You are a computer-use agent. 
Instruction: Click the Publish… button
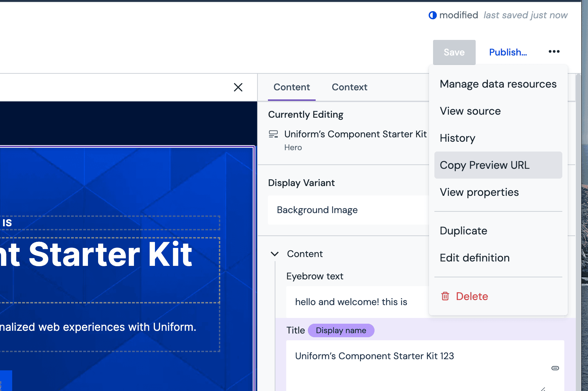508,52
